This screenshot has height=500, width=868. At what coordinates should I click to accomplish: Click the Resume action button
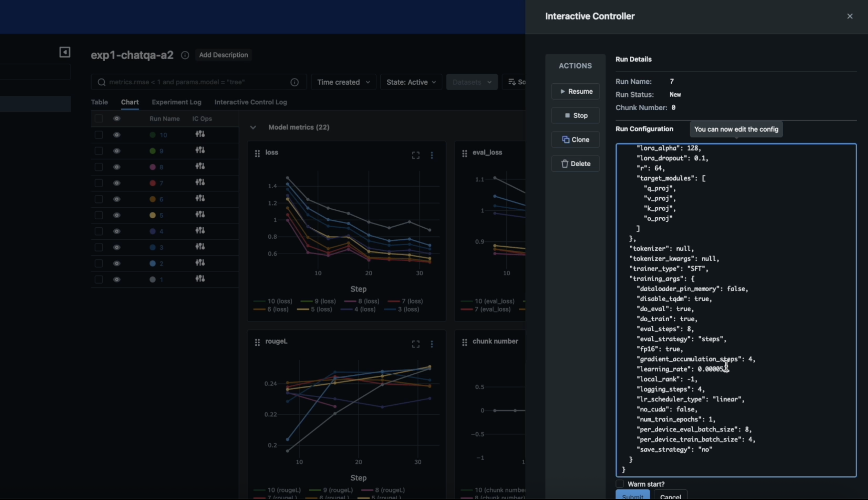tap(575, 92)
